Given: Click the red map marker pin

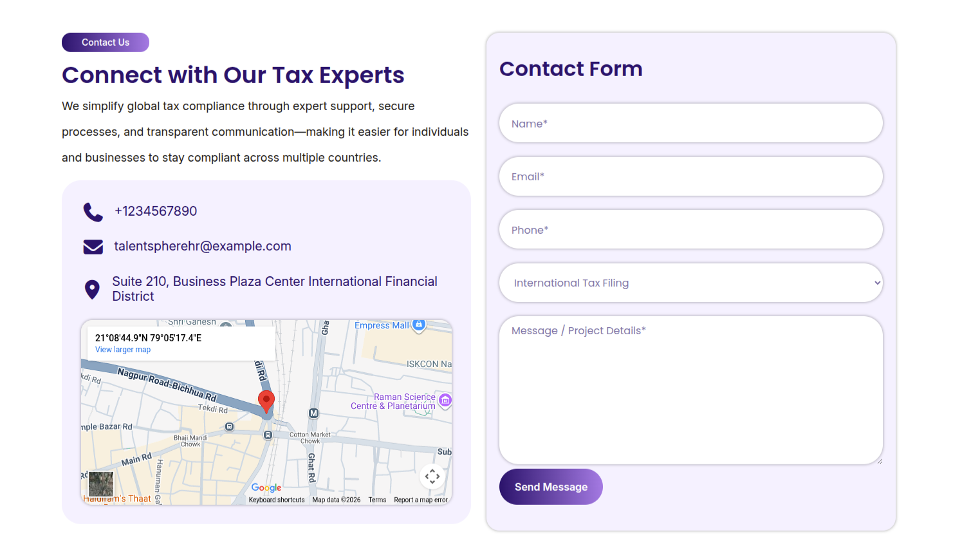Looking at the screenshot, I should click(x=266, y=400).
